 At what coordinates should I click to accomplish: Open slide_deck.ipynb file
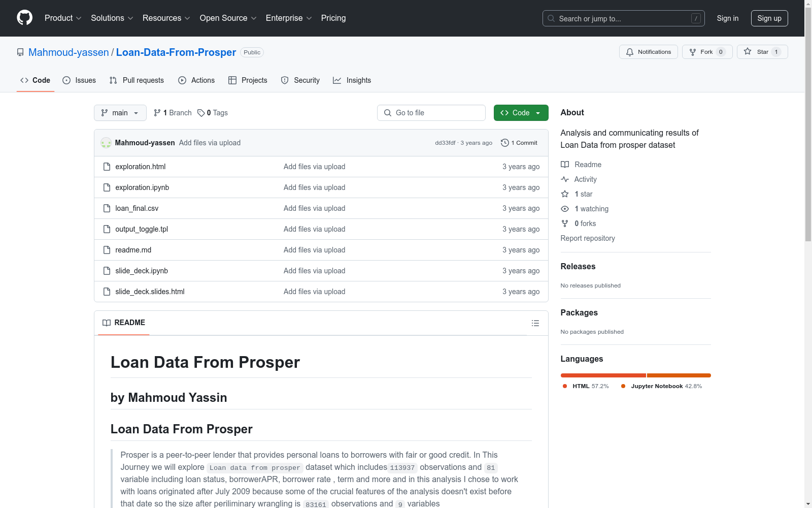coord(142,271)
